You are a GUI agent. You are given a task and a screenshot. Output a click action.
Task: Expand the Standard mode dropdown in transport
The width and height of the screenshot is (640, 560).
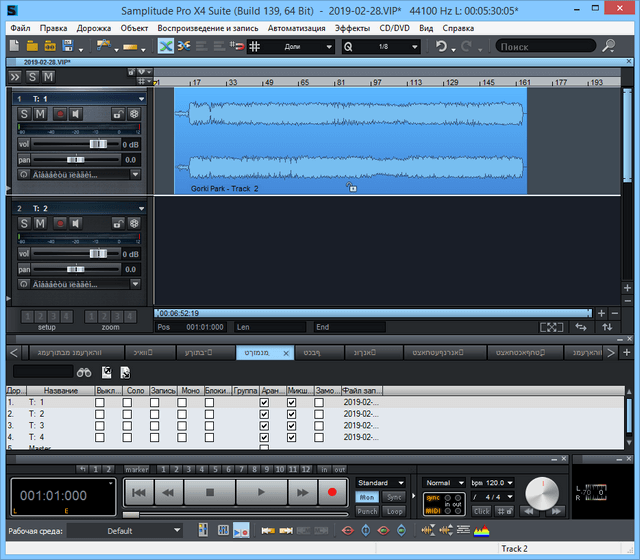pyautogui.click(x=381, y=483)
